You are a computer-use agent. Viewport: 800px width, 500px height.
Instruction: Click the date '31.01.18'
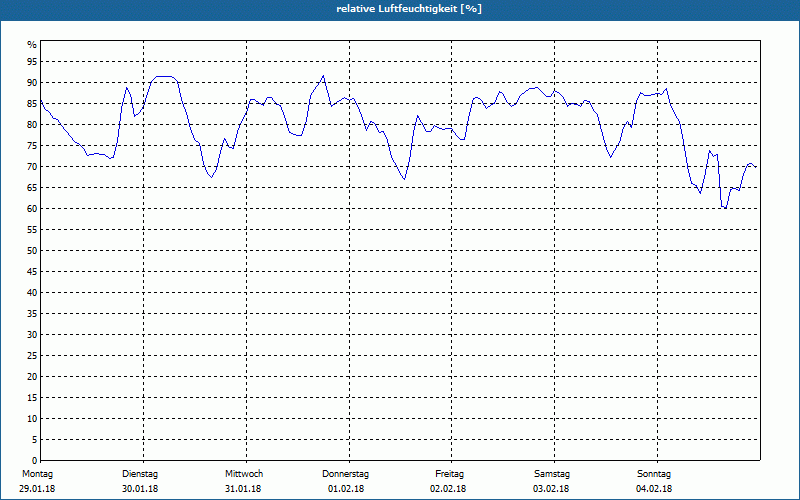click(x=243, y=489)
